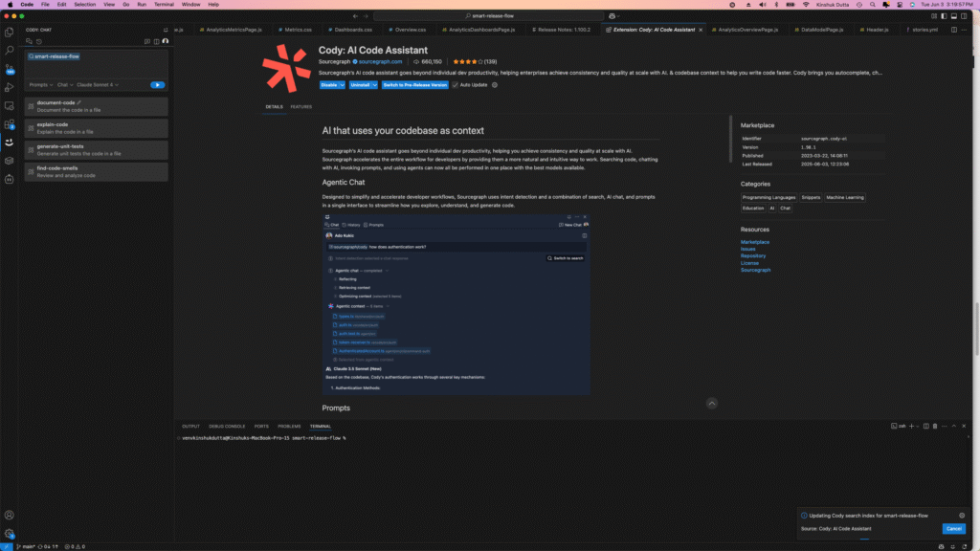Open the File menu
The image size is (980, 551).
(45, 5)
